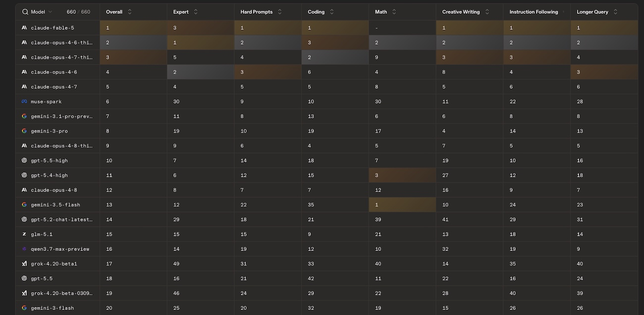The image size is (644, 315).
Task: Open the Model dropdown chevron
Action: [51, 12]
